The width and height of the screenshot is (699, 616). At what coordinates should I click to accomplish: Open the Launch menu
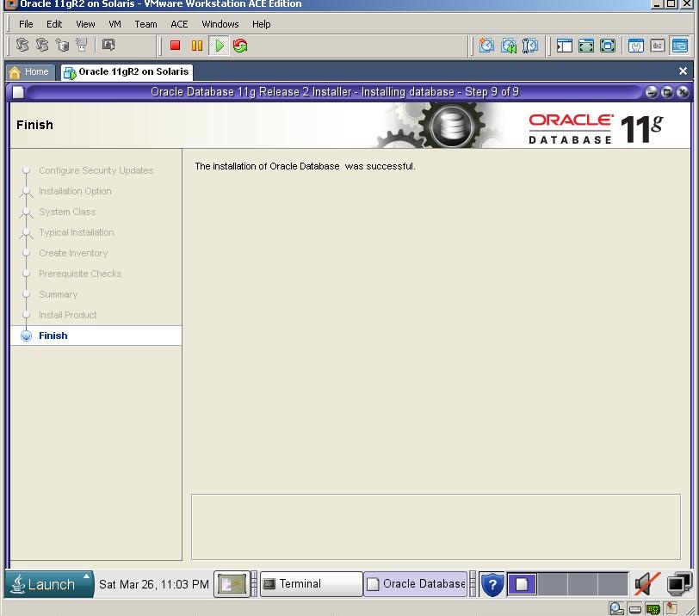47,584
